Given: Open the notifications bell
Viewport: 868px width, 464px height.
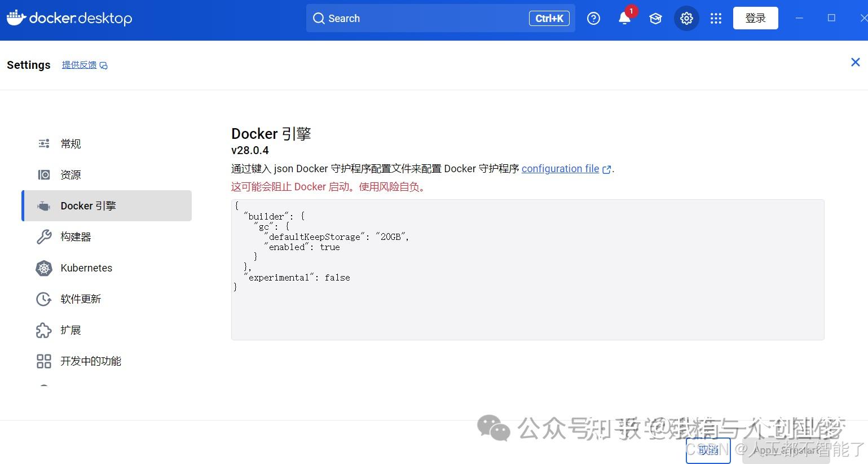Looking at the screenshot, I should pyautogui.click(x=624, y=18).
